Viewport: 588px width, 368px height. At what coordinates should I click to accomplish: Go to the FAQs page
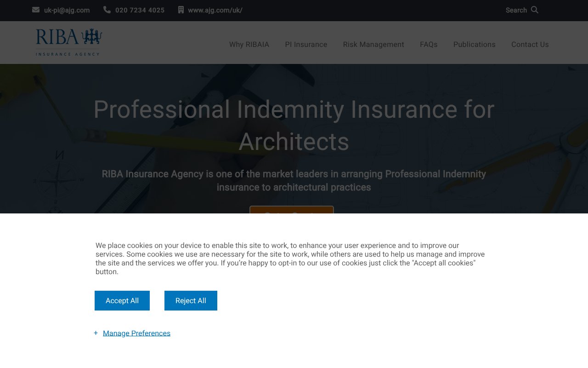[x=429, y=44]
